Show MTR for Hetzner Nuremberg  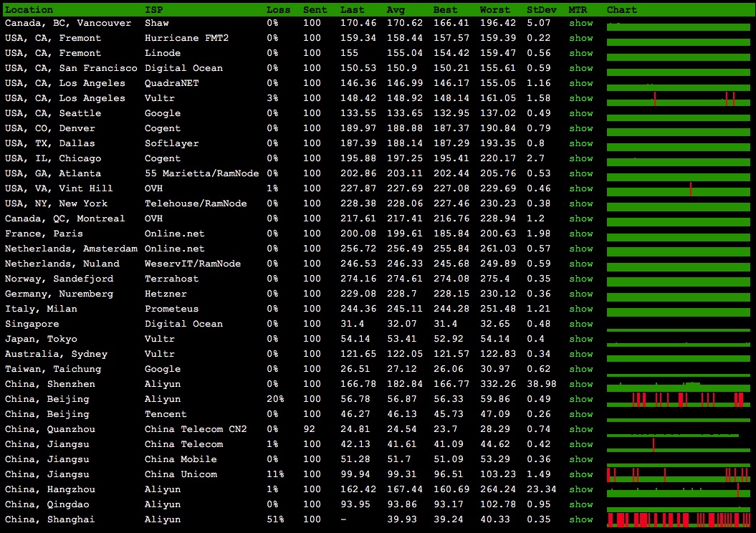pos(580,294)
